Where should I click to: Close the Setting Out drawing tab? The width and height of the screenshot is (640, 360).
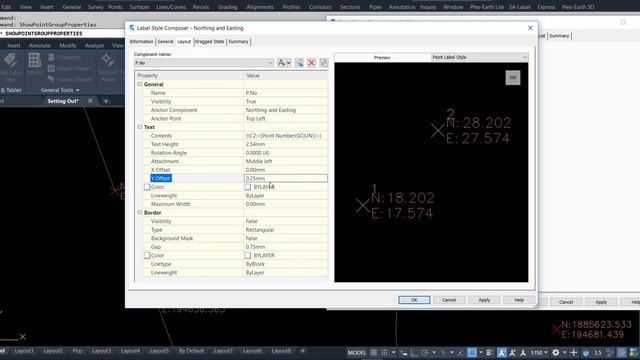[90, 101]
